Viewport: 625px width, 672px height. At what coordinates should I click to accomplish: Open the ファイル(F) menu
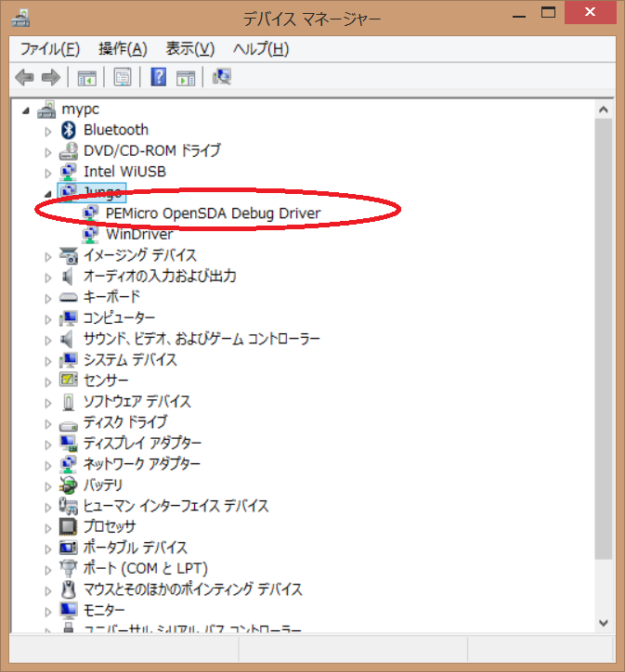tap(50, 49)
